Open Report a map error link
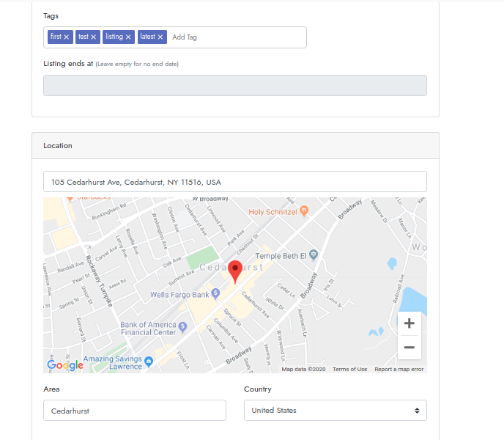The image size is (504, 440). click(x=399, y=369)
